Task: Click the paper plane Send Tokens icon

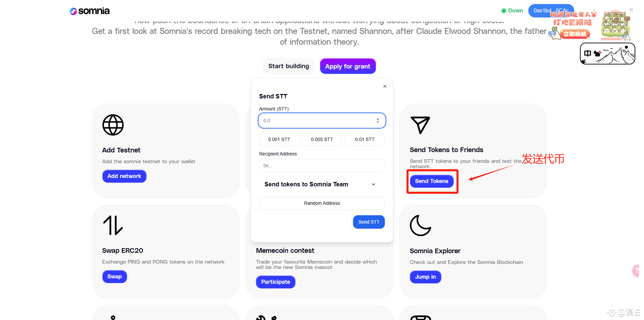Action: click(x=420, y=125)
